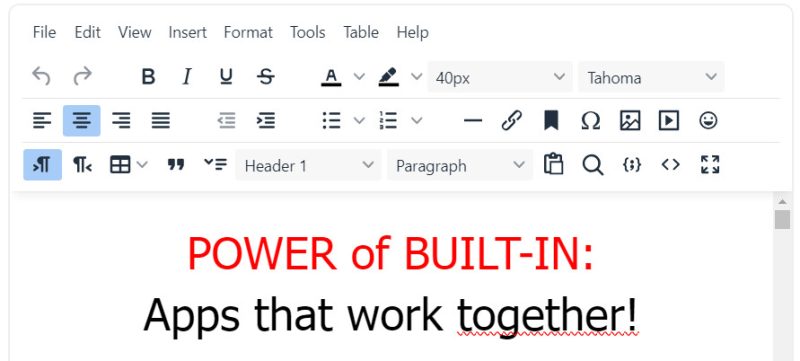Justify the text
This screenshot has width=800, height=361.
161,120
